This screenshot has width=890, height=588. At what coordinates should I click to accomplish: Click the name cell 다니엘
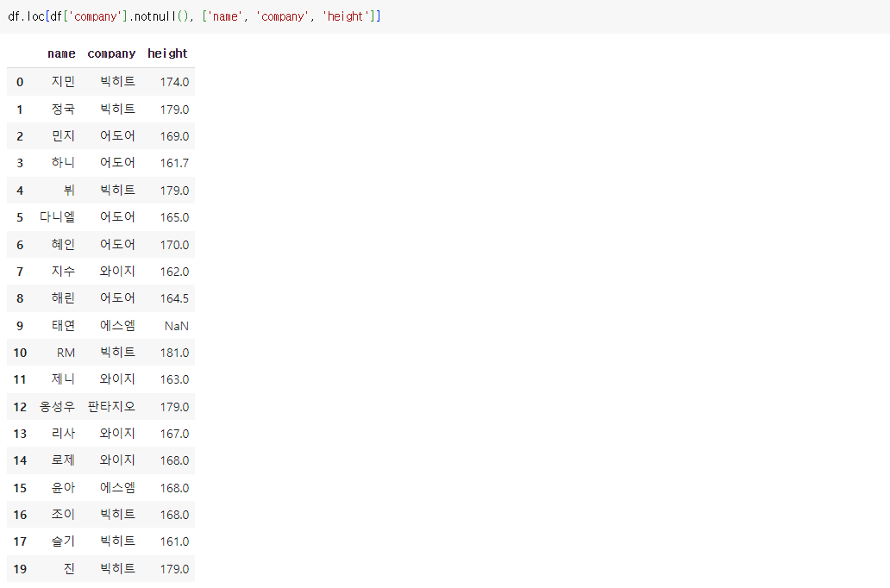(x=57, y=216)
